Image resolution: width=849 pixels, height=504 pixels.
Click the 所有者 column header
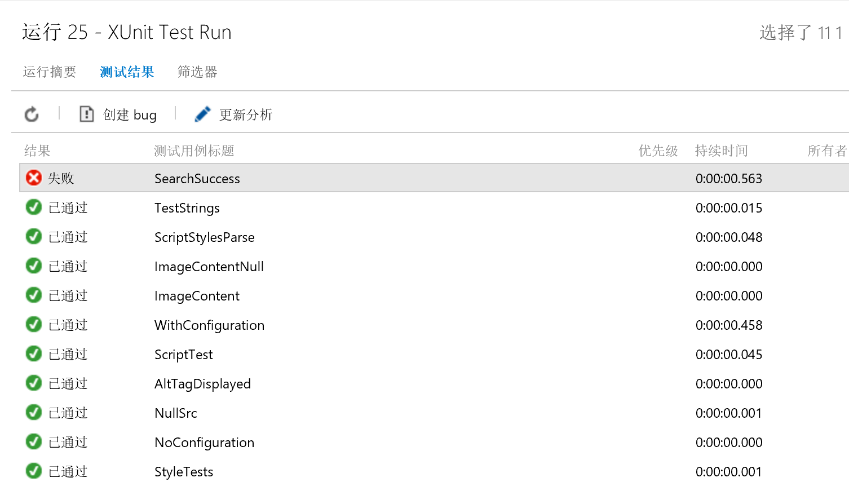[x=827, y=151]
